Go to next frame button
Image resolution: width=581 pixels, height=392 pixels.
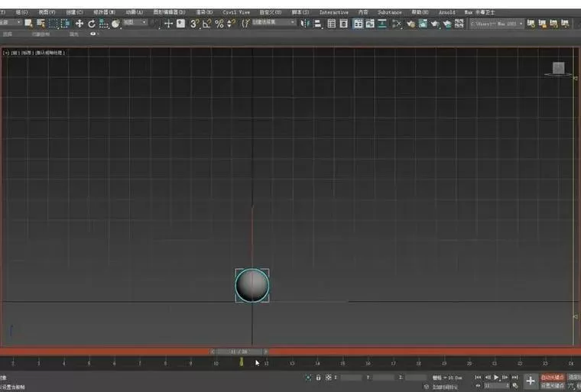point(505,377)
